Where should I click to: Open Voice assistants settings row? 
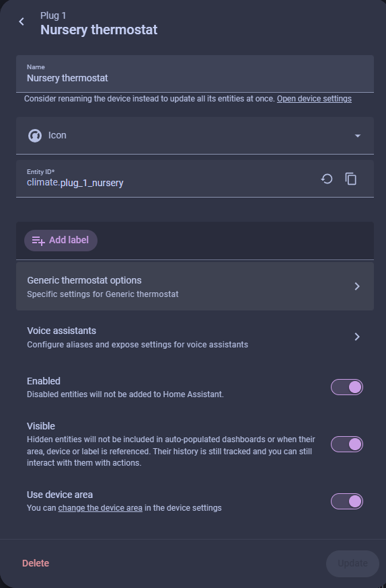click(195, 337)
